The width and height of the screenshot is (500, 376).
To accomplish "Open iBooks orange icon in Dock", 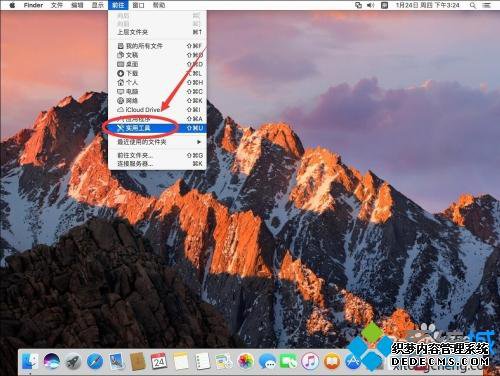I will point(332,361).
